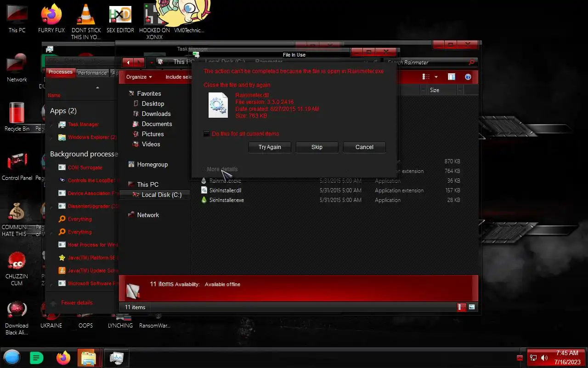This screenshot has height=368, width=588.
Task: Open Download Black Ali... desktop icon
Action: 17,317
